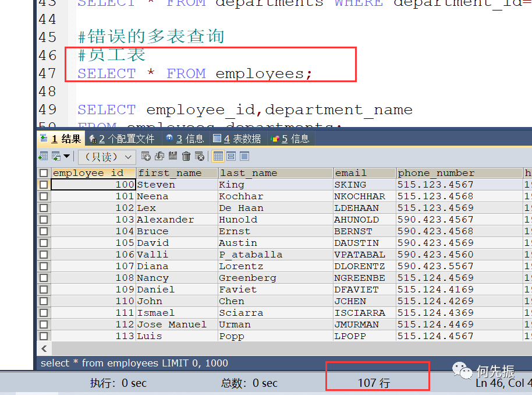Select the email cell SKING
This screenshot has height=395, width=532.
point(364,185)
